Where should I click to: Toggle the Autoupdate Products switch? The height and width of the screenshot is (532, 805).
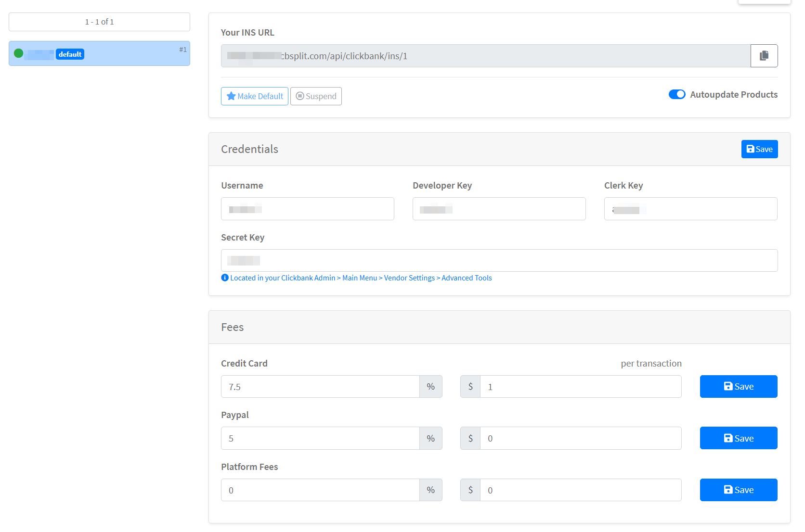coord(676,94)
